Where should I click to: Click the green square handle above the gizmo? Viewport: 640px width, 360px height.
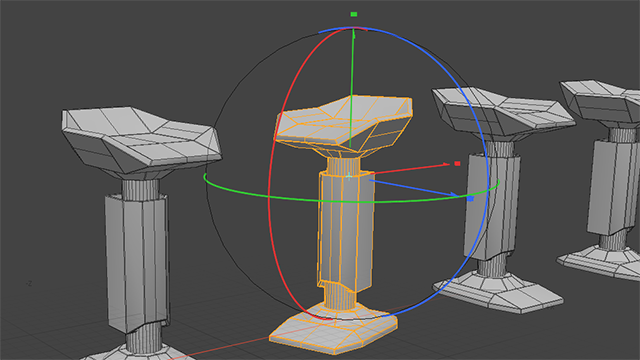click(354, 14)
